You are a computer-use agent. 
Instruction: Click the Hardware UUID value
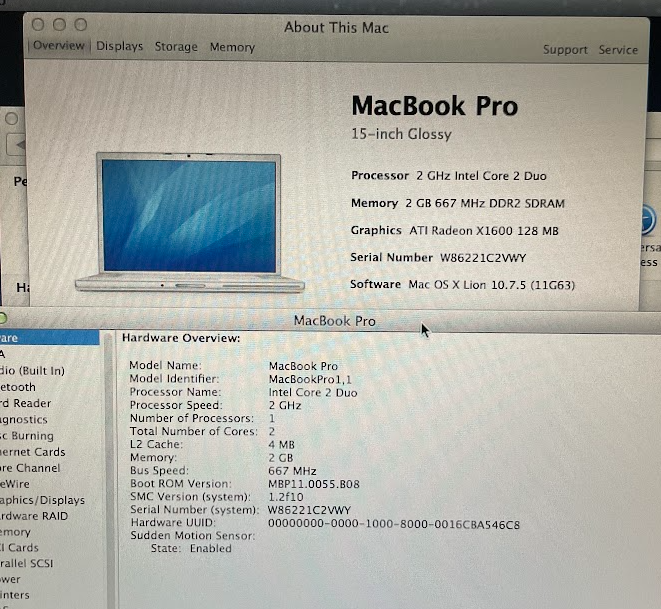click(394, 525)
